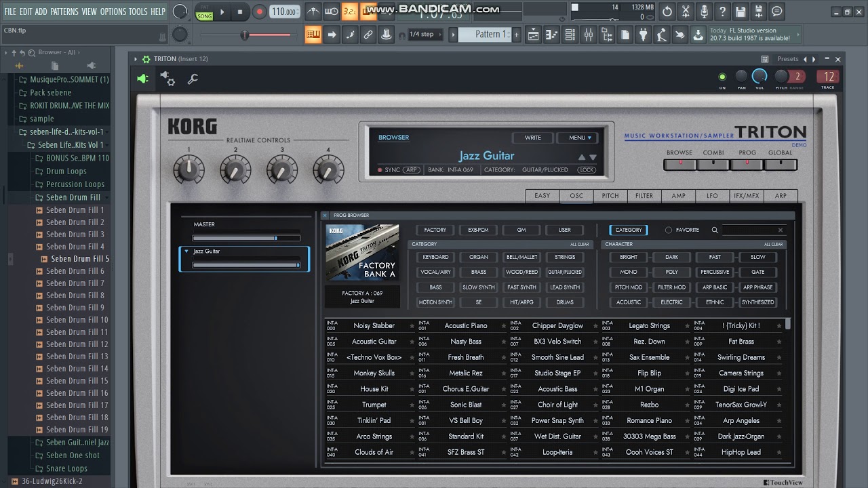This screenshot has height=488, width=868.
Task: Toggle the Guitar/Plucked category filter
Action: pyautogui.click(x=565, y=272)
